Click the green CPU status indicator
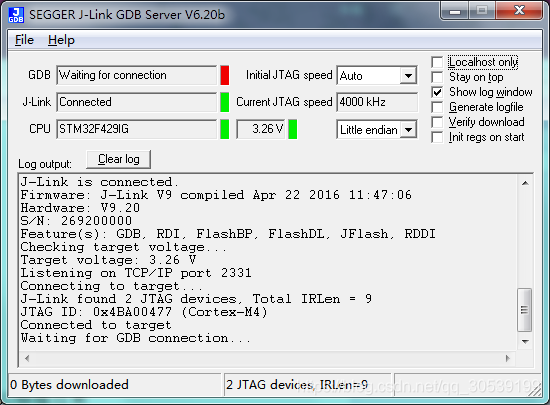 click(225, 129)
